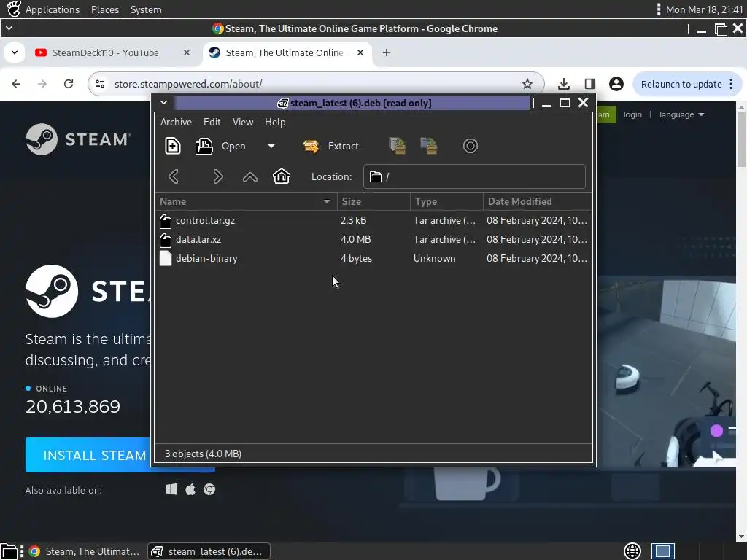Go to the archive home location
The width and height of the screenshot is (747, 560).
click(282, 176)
